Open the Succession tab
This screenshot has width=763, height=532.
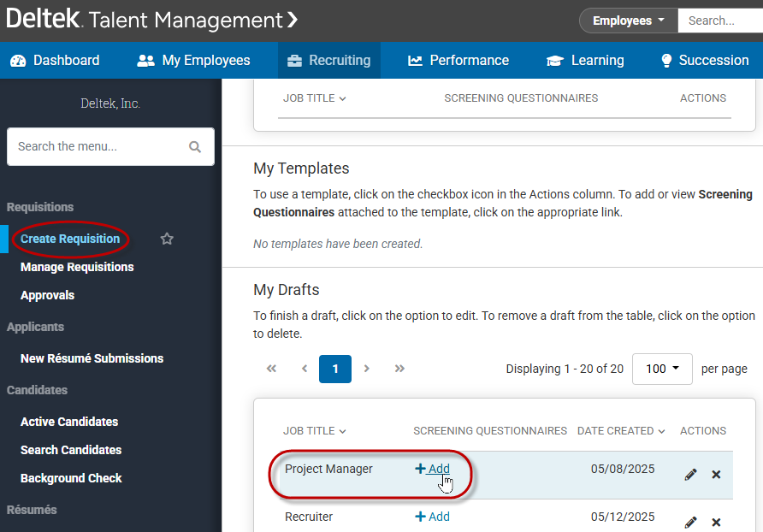[x=705, y=61]
